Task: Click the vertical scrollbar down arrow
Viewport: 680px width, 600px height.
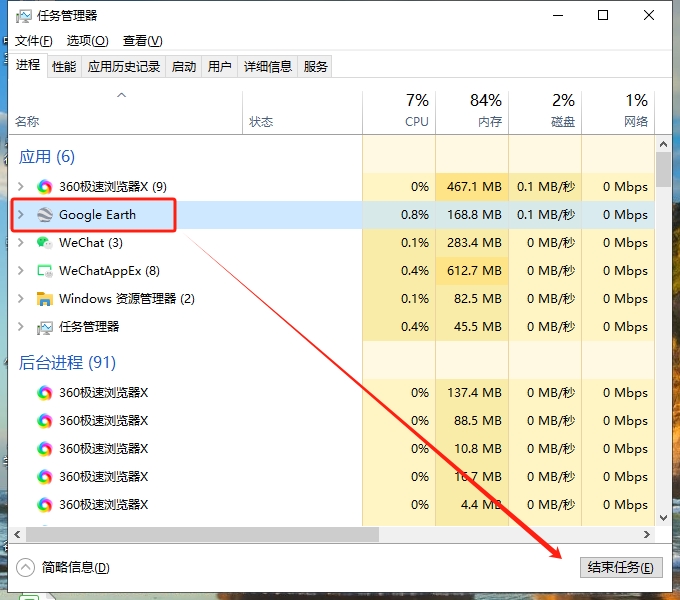Action: click(x=663, y=517)
